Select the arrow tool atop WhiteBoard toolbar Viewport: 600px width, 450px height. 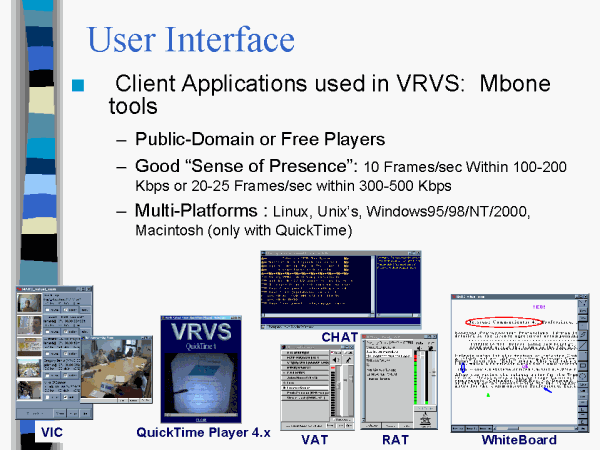click(583, 303)
